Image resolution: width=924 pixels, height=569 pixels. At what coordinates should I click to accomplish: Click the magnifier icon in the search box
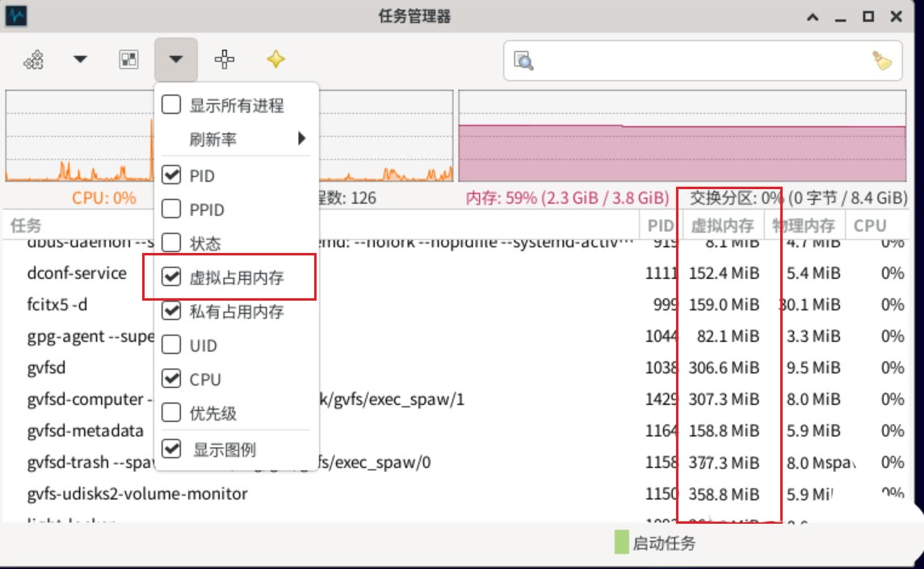coord(523,60)
